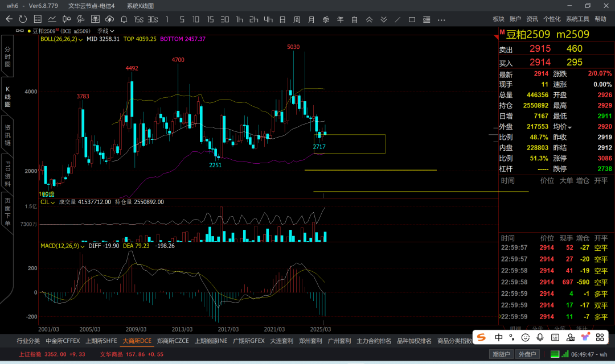Click the back arrow in the toolbar

click(9, 19)
